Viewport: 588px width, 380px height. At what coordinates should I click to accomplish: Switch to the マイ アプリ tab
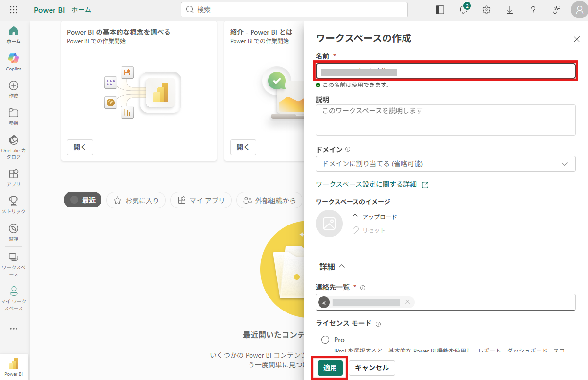coord(201,200)
